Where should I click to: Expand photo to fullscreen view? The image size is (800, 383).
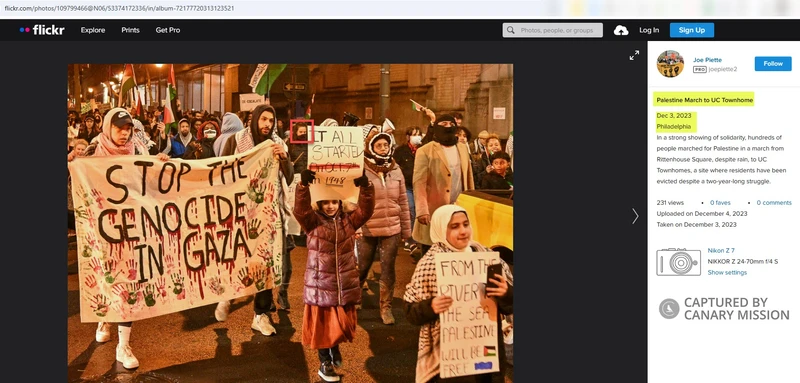pos(634,55)
